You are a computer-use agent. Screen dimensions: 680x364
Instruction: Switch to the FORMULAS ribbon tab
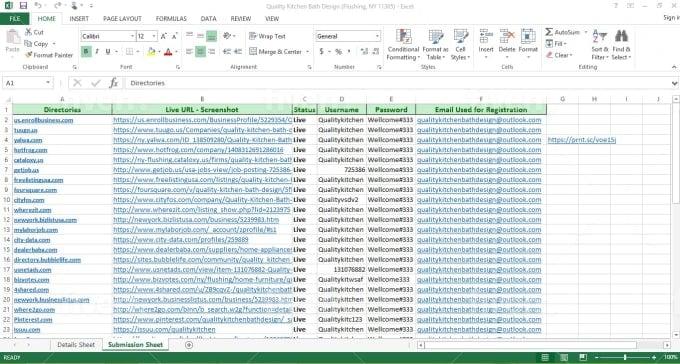[x=171, y=19]
